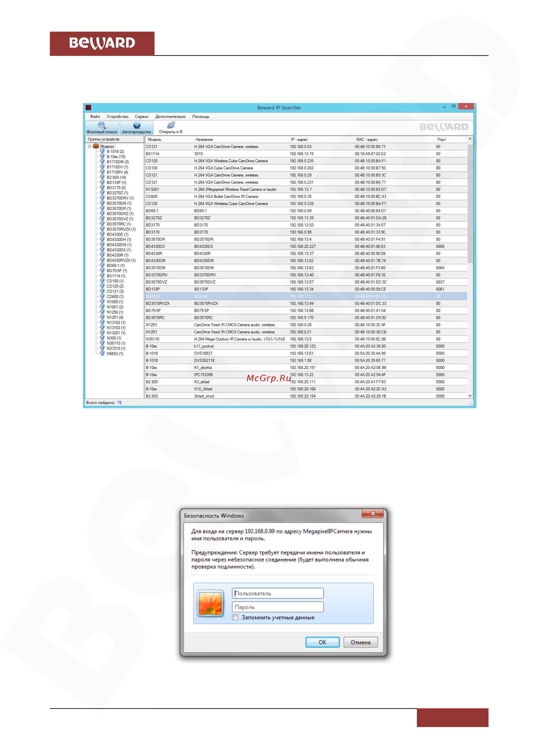The image size is (535, 756).
Task: Select the BS1114 row named 3515
Action: (306, 154)
